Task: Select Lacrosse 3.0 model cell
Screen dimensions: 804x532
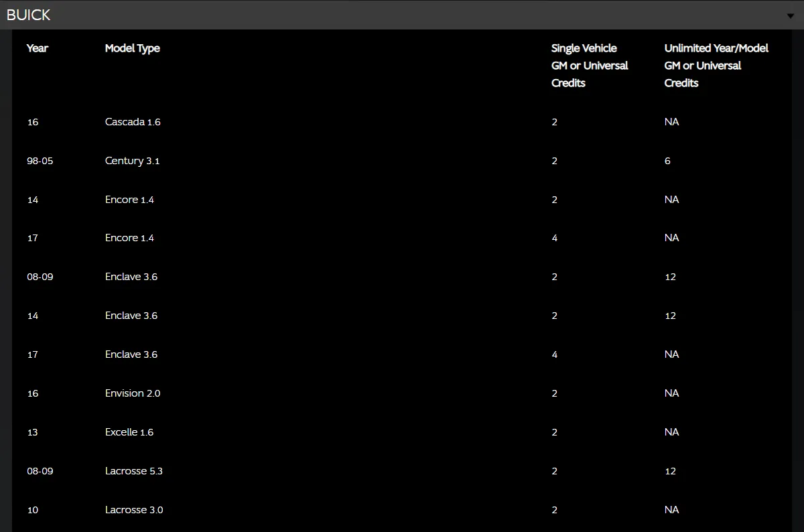Action: (x=134, y=510)
